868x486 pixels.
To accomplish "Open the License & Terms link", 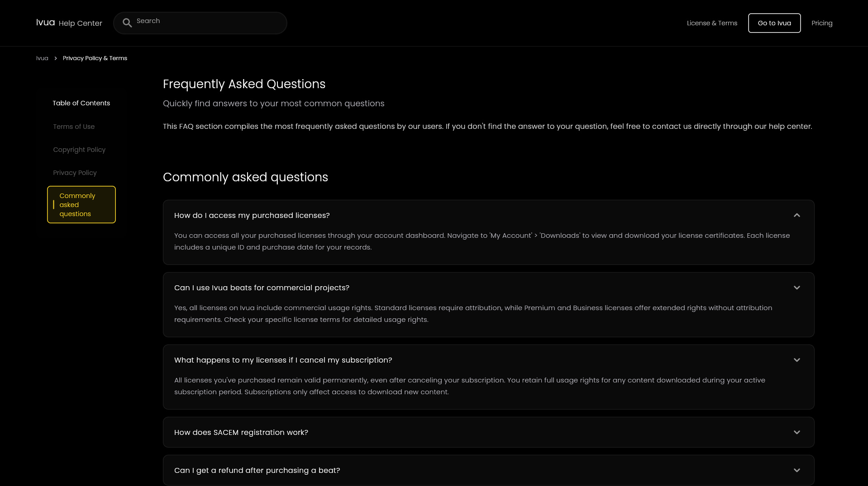I will (x=712, y=23).
